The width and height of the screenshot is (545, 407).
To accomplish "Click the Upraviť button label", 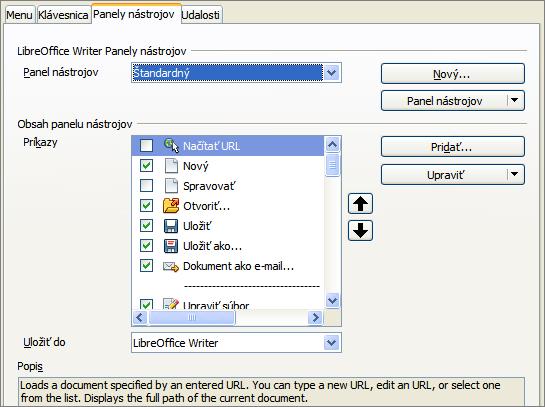I will point(445,175).
